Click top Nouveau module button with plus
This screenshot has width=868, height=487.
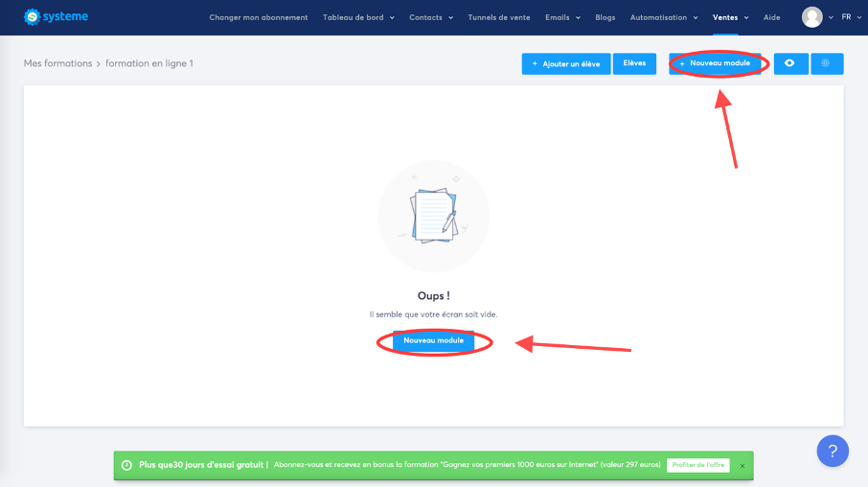point(716,63)
